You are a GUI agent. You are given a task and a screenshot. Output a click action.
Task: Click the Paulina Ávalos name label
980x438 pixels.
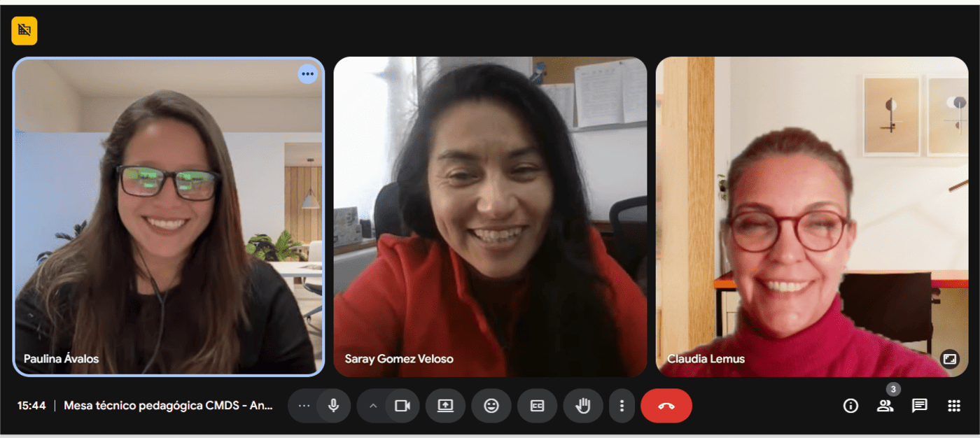click(x=61, y=359)
